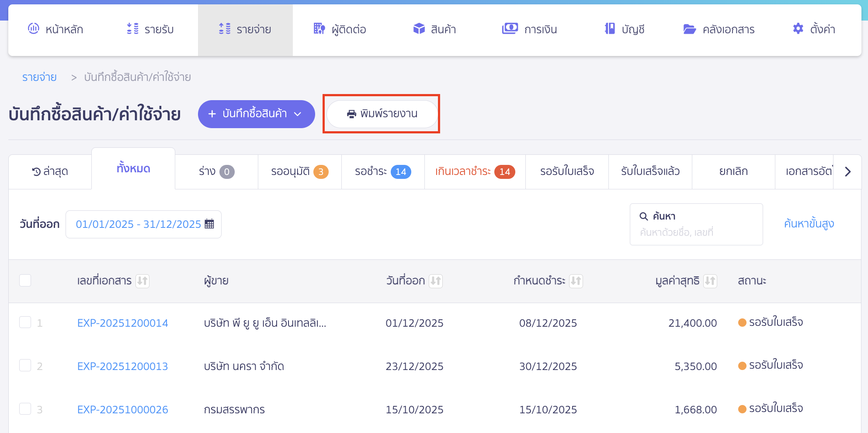Select the สินค้า products box icon
Image resolution: width=868 pixels, height=433 pixels.
[x=418, y=29]
